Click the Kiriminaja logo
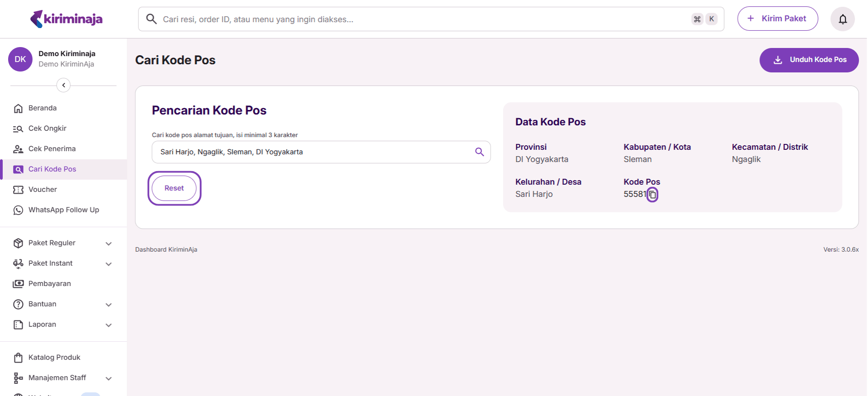The height and width of the screenshot is (396, 868). (66, 19)
